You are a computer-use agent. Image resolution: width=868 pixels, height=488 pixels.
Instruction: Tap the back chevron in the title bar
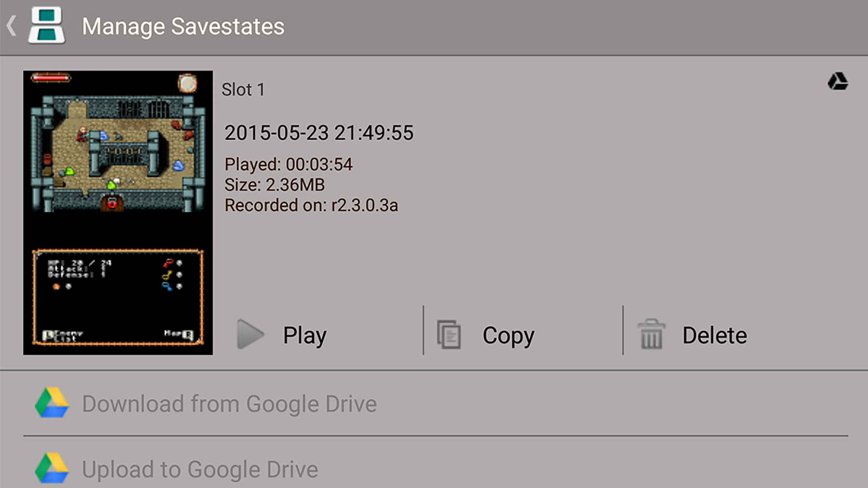(x=12, y=26)
